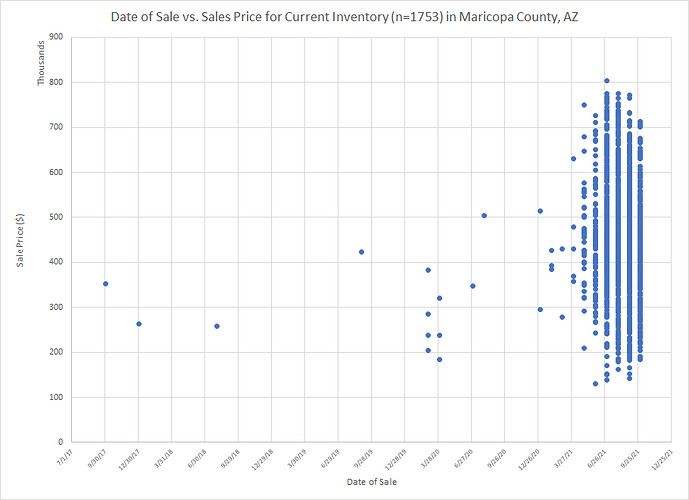
Task: Click the x-axis date label '3/27/21'
Action: [564, 458]
